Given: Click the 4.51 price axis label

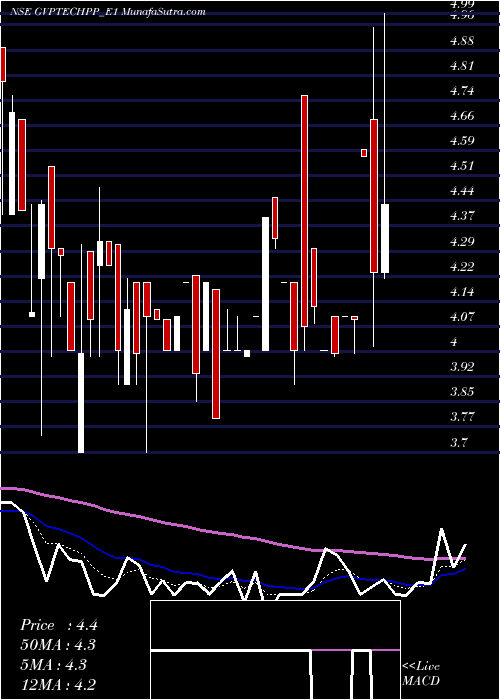Looking at the screenshot, I should [461, 166].
